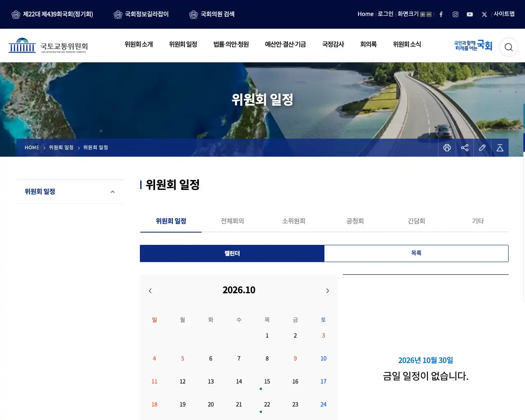Go to previous month in calendar
Viewport: 525px width, 420px height.
150,291
